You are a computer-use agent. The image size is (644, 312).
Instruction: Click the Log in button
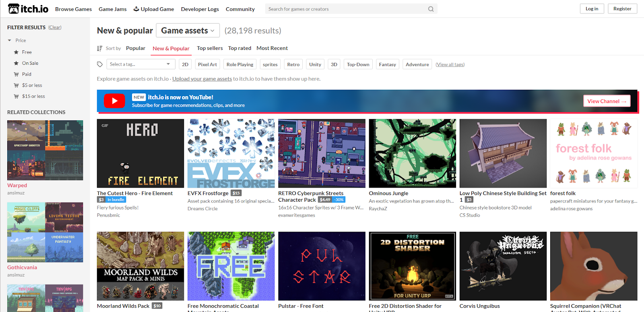pos(592,9)
